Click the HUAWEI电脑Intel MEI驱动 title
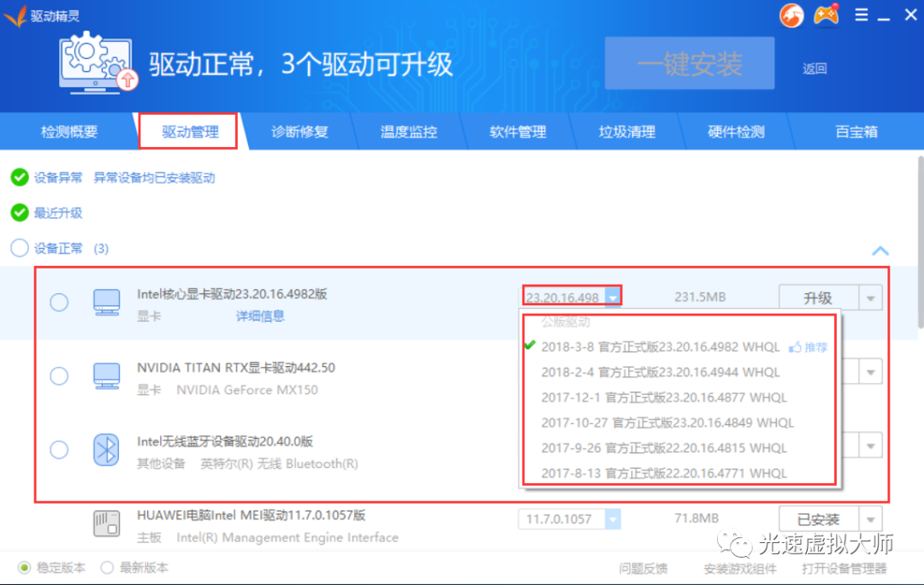924x585 pixels. (251, 515)
